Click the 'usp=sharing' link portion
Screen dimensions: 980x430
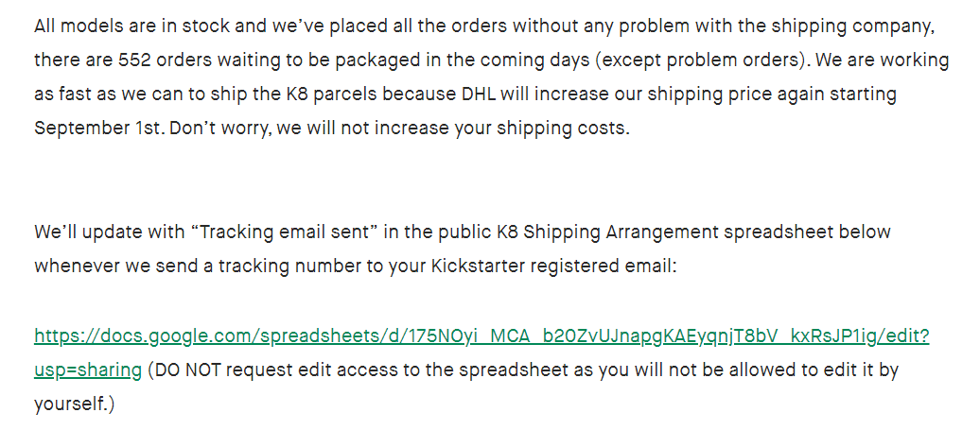click(88, 370)
